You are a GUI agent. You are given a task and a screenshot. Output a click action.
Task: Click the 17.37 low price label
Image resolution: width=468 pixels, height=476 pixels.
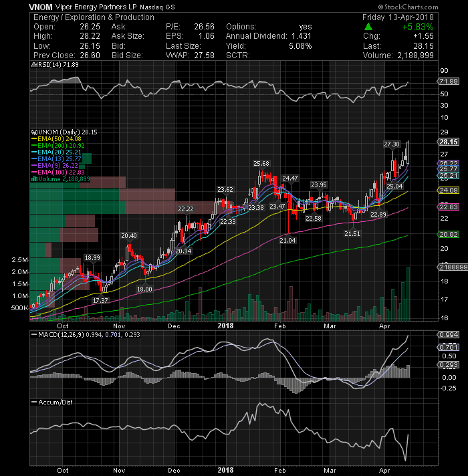click(100, 300)
